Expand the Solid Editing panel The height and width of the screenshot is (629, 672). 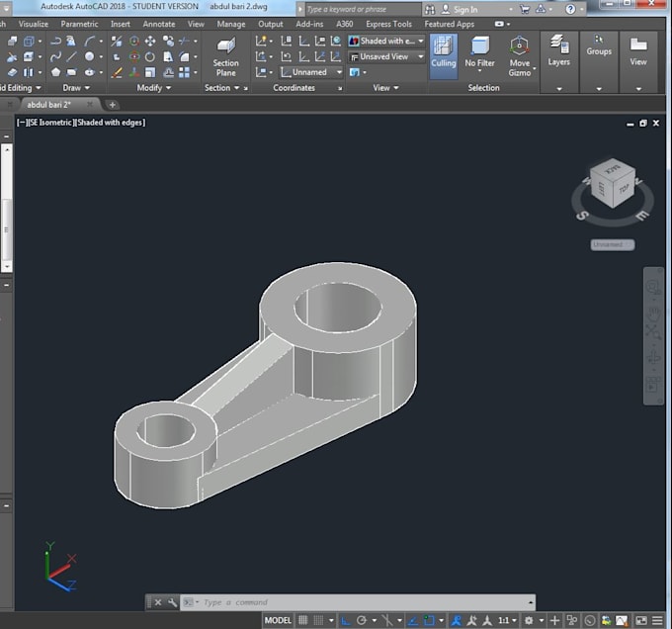(x=21, y=87)
